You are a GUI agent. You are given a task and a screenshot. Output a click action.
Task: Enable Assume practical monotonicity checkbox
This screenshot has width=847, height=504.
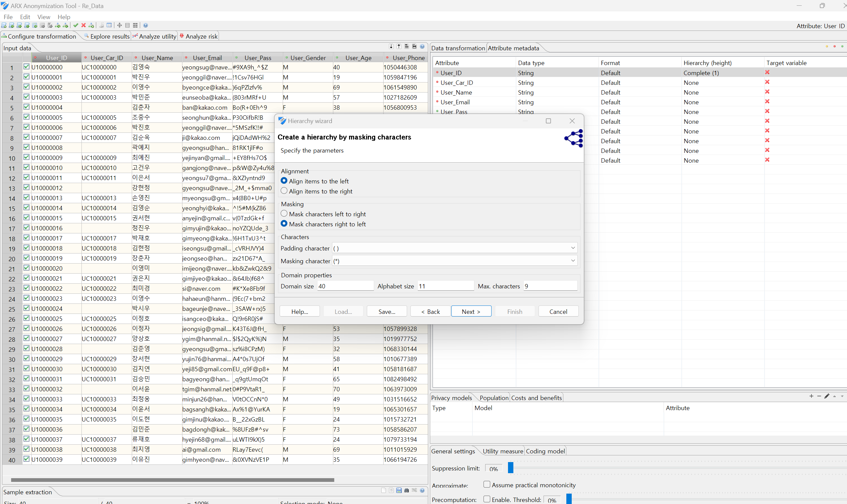[x=487, y=485]
